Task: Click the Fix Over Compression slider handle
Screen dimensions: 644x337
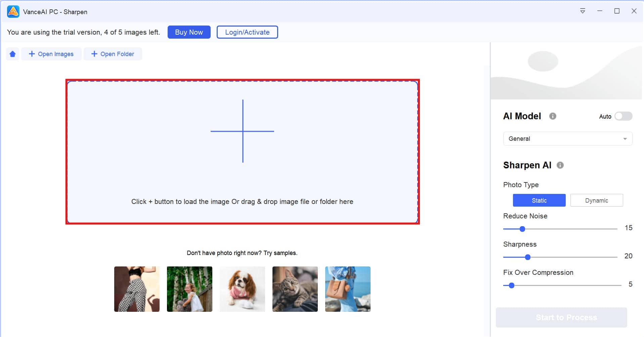Action: pos(511,285)
